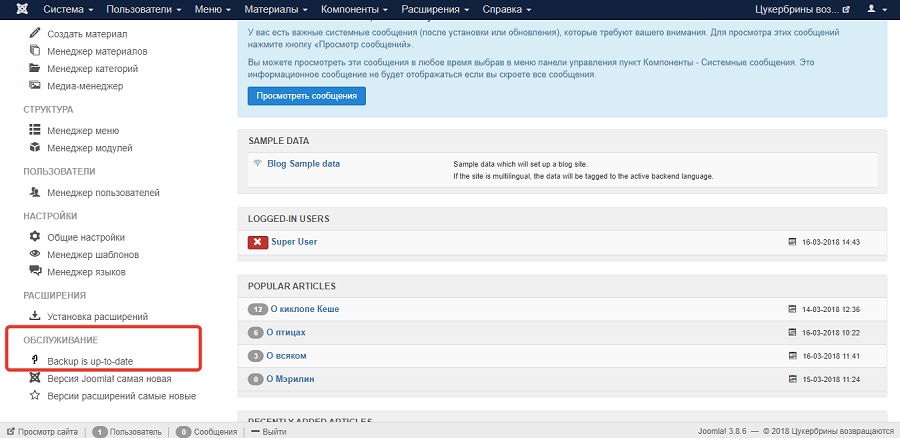Image resolution: width=900 pixels, height=438 pixels.
Task: Select Backup is up-to-date item
Action: (88, 360)
